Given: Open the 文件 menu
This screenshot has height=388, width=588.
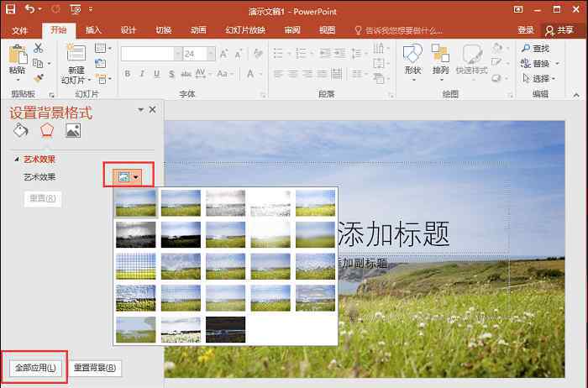Looking at the screenshot, I should [x=20, y=29].
